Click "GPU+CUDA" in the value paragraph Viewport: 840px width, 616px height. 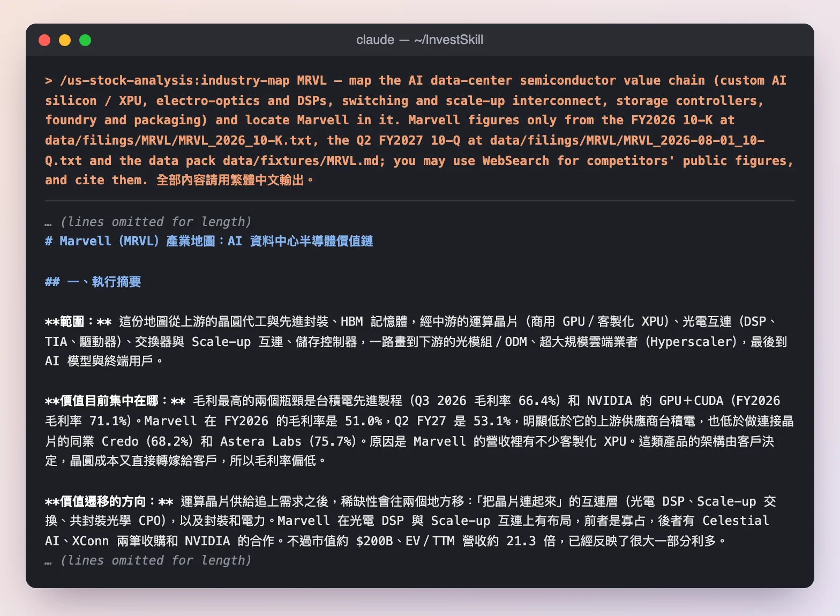tap(692, 401)
